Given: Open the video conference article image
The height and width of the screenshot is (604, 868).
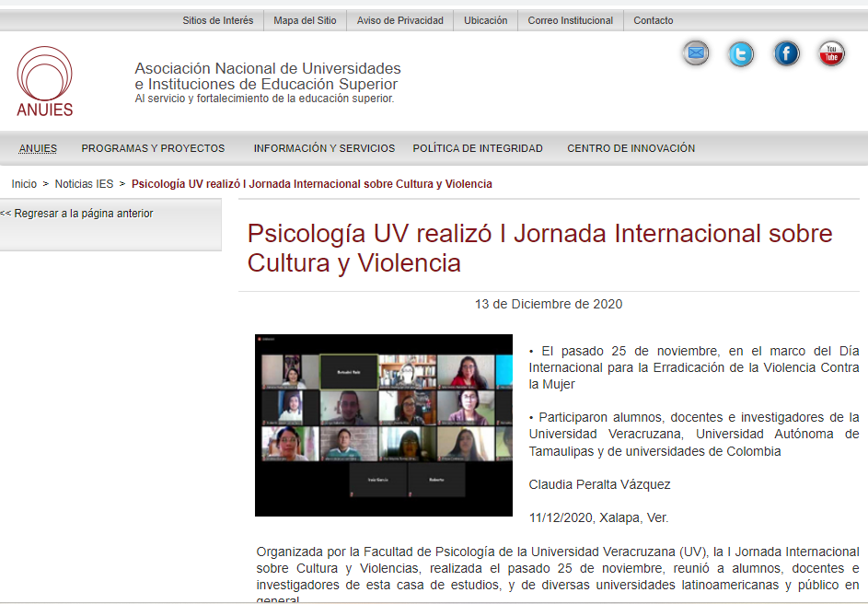Looking at the screenshot, I should tap(383, 424).
